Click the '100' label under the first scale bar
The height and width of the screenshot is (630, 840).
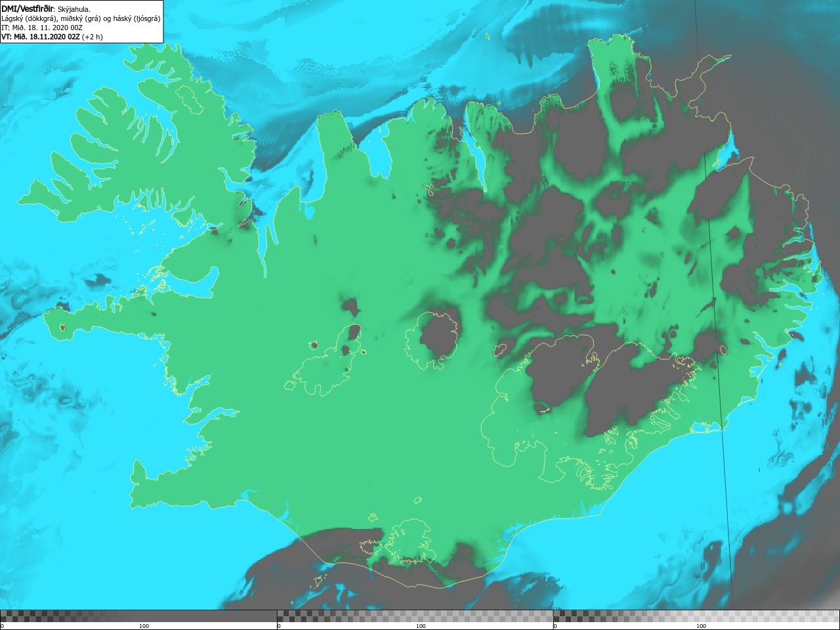pos(144,626)
